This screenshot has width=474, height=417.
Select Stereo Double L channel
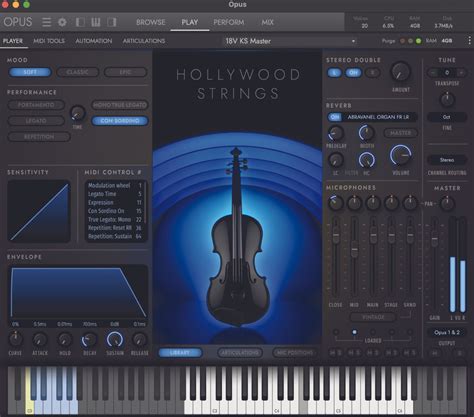point(334,72)
